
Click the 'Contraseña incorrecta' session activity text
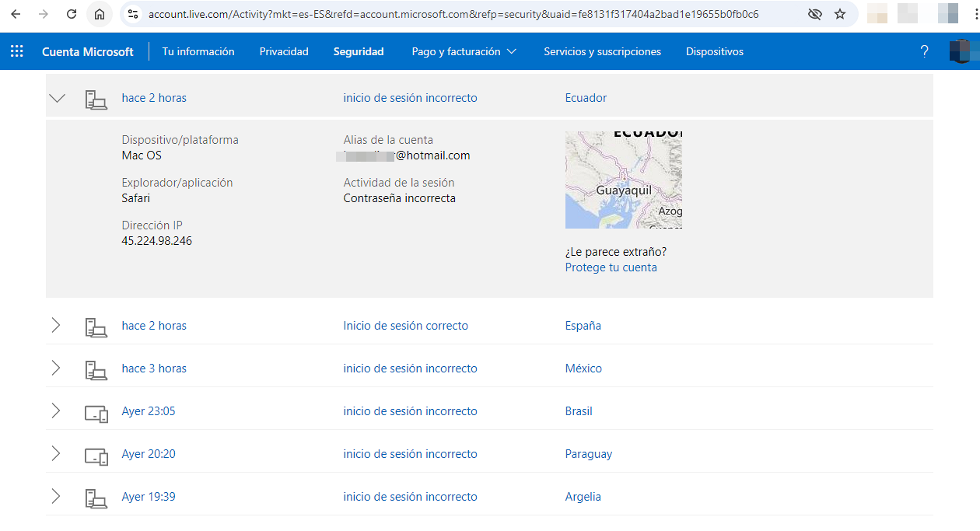(x=399, y=198)
